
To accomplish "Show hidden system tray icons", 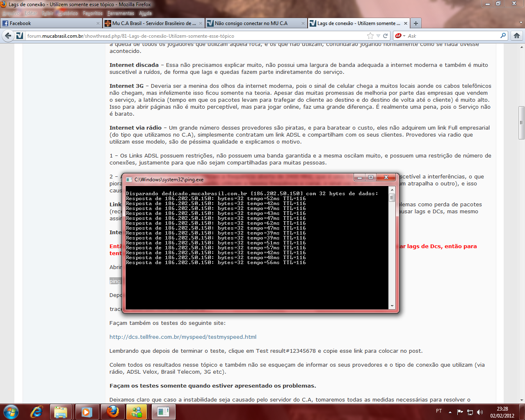I will coord(450,412).
